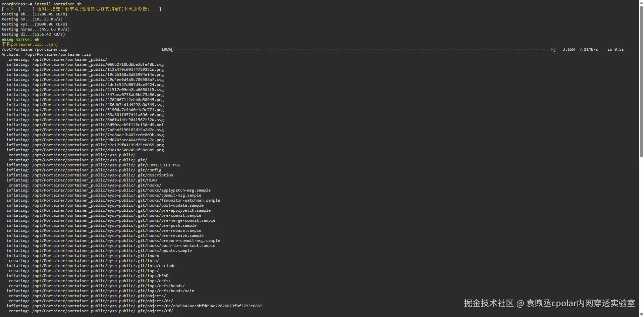The height and width of the screenshot is (317, 644).
Task: Select the ".git/logs/refs/heads/main" line
Action: (100, 291)
